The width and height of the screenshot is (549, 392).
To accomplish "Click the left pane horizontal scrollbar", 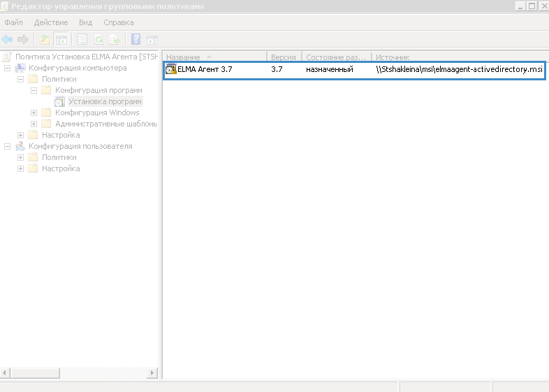I will click(70, 374).
